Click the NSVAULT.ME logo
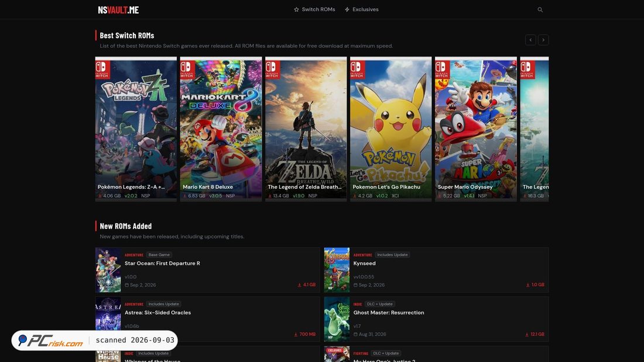Screen dimensions: 644x362 [118, 10]
